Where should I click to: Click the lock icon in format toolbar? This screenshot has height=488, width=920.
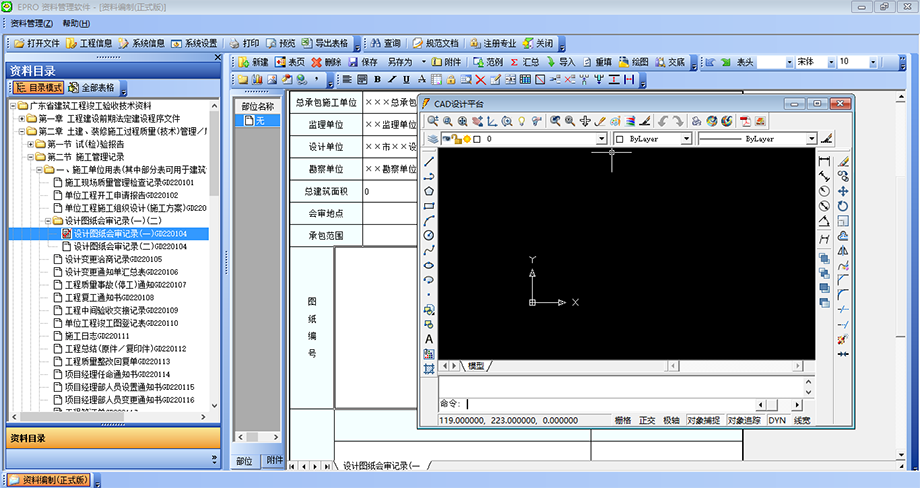coord(451,79)
